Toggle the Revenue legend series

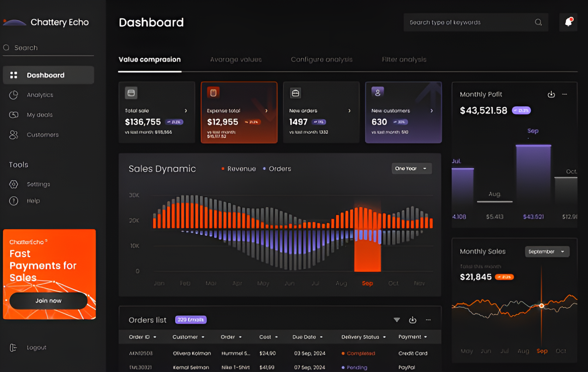(238, 169)
